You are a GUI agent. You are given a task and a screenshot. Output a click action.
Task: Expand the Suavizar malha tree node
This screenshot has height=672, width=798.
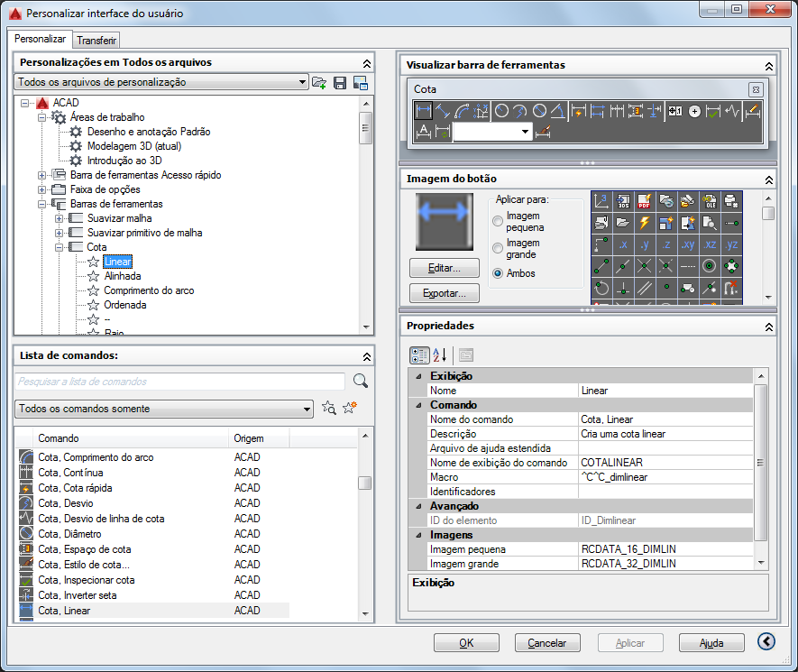[x=59, y=218]
